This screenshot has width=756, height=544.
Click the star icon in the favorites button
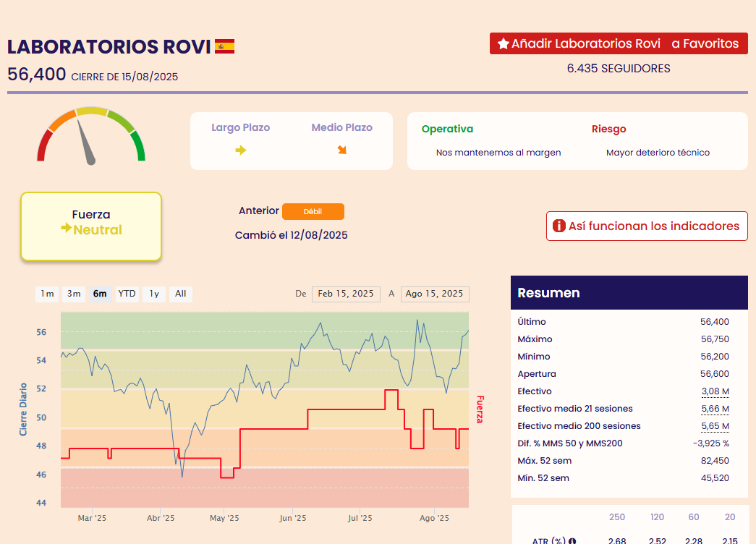(x=504, y=44)
